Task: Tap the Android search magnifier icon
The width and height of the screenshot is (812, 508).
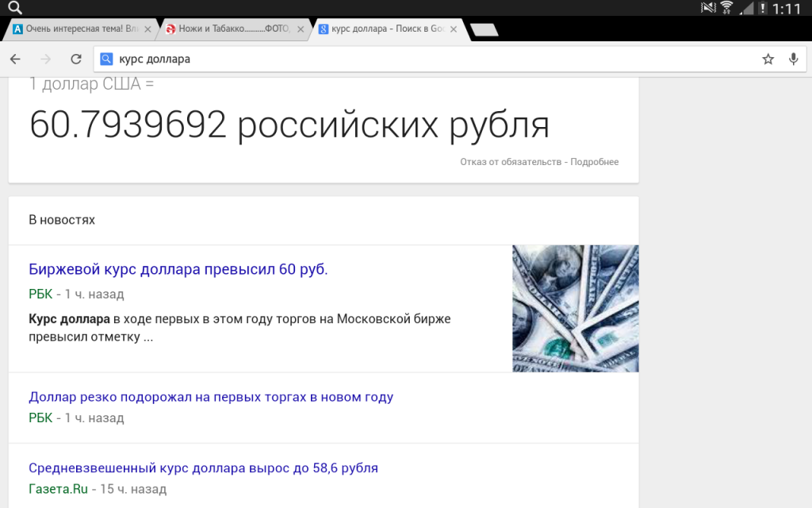Action: click(x=14, y=9)
